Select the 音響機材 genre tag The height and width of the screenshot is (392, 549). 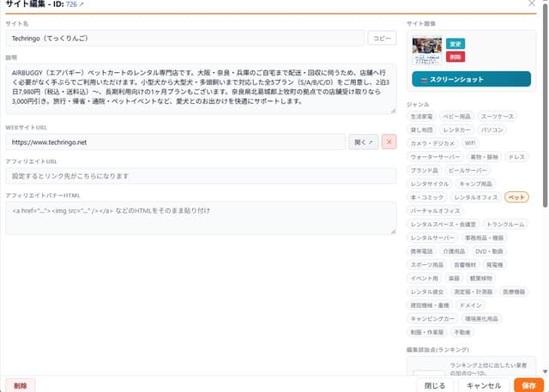(x=465, y=264)
